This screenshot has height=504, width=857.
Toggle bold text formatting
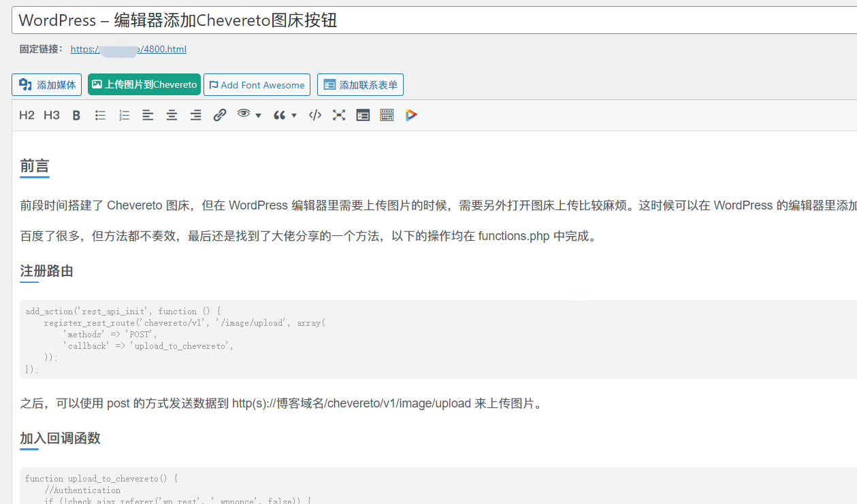(x=76, y=115)
